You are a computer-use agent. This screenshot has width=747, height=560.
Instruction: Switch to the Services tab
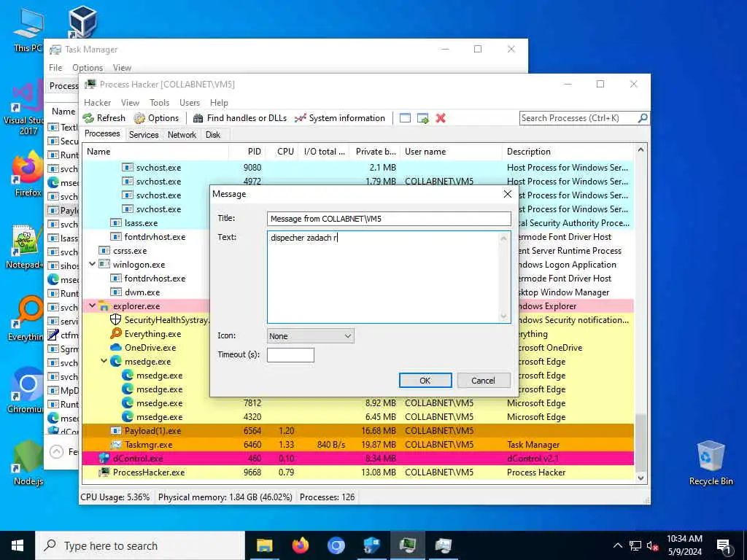144,135
